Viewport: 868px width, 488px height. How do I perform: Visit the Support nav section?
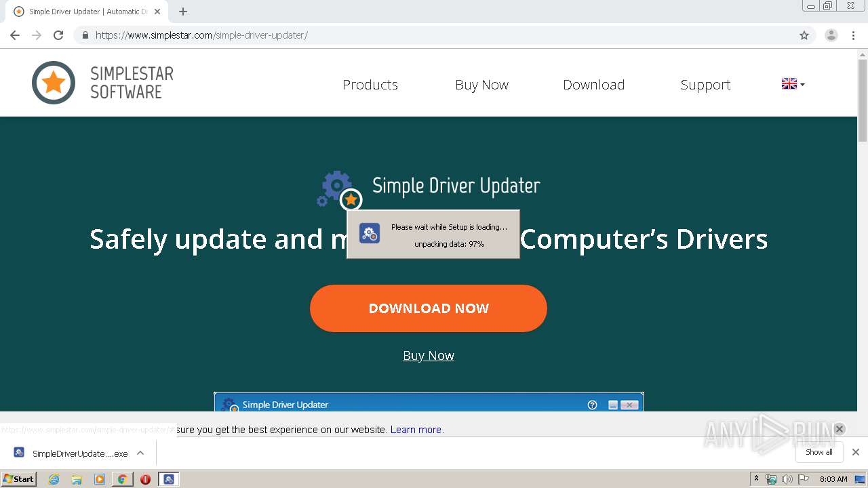click(706, 85)
